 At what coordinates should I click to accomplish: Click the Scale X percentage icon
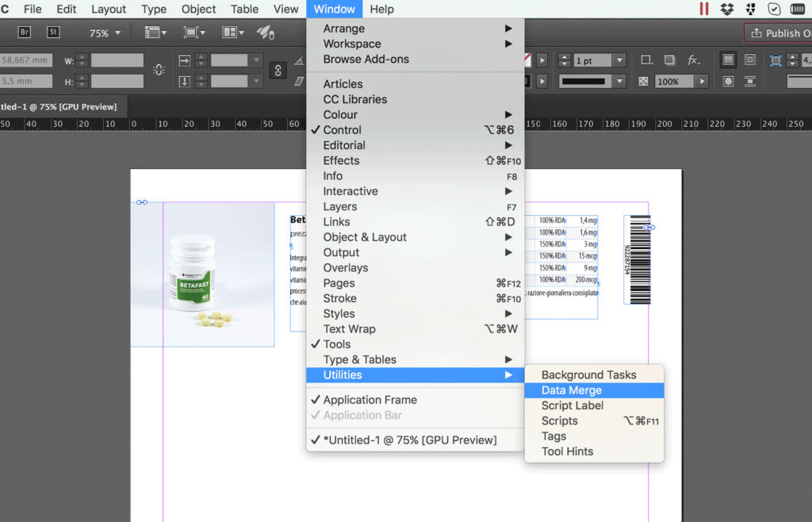[184, 60]
